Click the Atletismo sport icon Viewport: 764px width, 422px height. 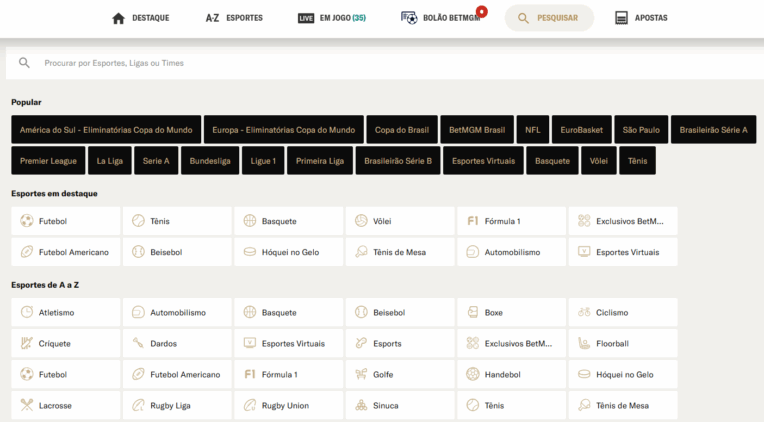[27, 313]
